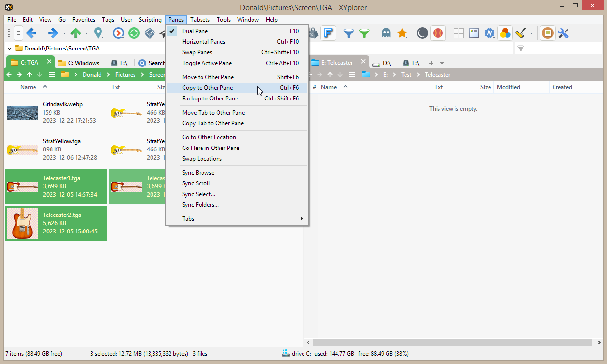This screenshot has width=607, height=364.
Task: Uncheck the Dual Pane menu option
Action: click(195, 31)
